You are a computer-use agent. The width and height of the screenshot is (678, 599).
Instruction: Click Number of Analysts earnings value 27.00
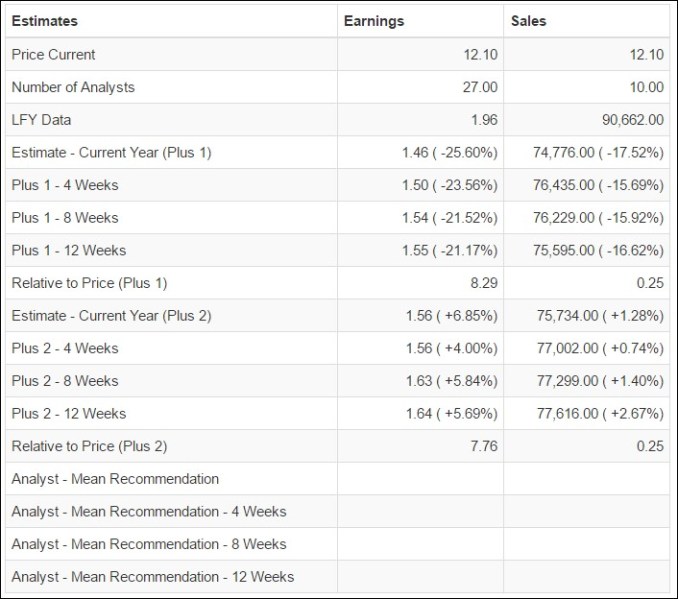pos(480,87)
